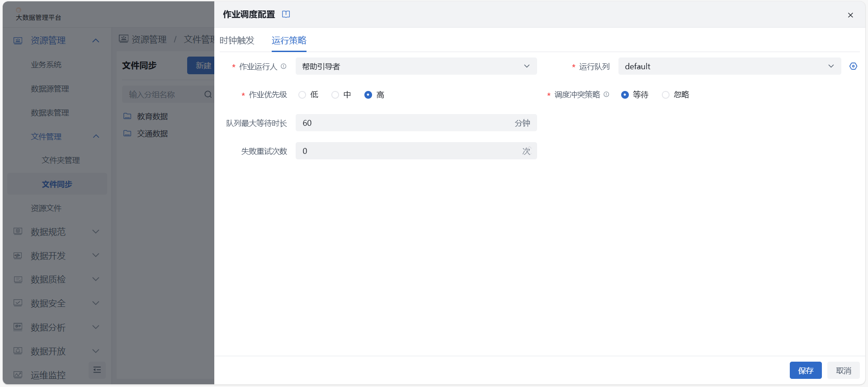Viewport: 868px width, 387px height.
Task: Click the 文件同步 panel heading
Action: pos(139,66)
